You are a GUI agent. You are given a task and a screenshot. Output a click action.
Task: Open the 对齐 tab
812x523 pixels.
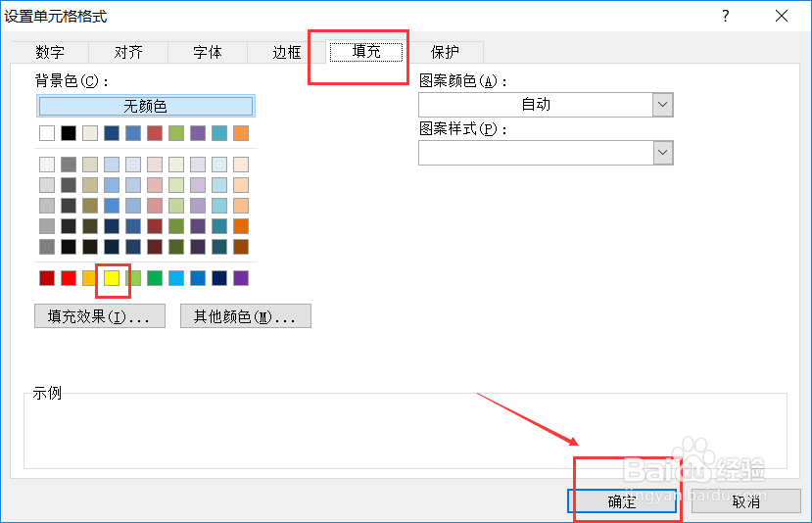128,52
